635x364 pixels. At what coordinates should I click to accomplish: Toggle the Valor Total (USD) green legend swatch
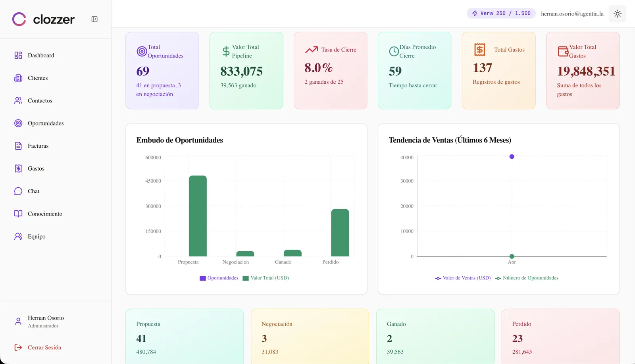(x=246, y=278)
